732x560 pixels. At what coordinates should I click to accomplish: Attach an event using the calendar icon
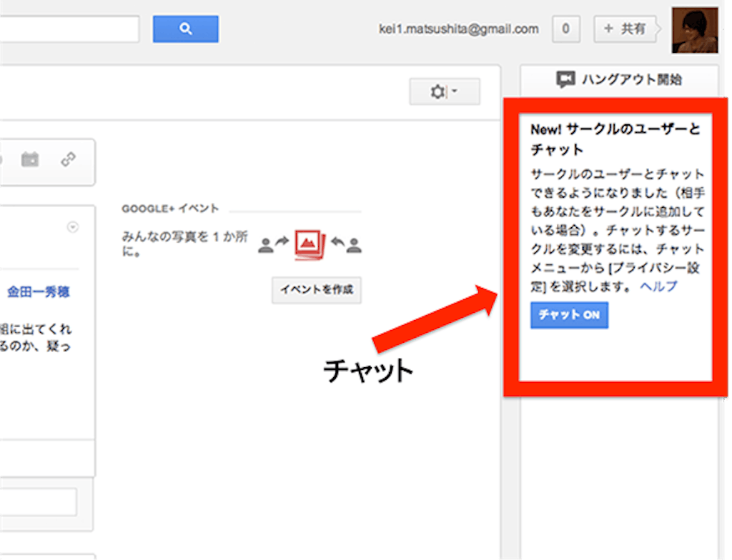click(x=30, y=159)
